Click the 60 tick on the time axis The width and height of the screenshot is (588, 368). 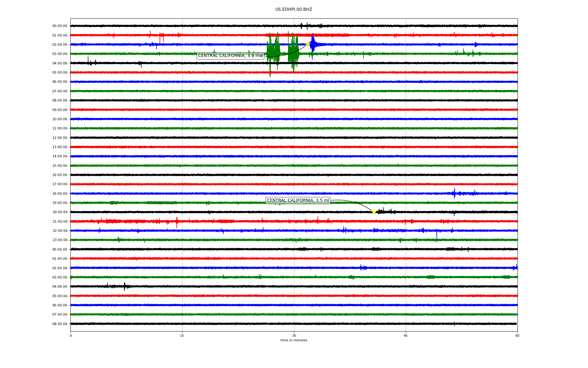[x=517, y=335]
